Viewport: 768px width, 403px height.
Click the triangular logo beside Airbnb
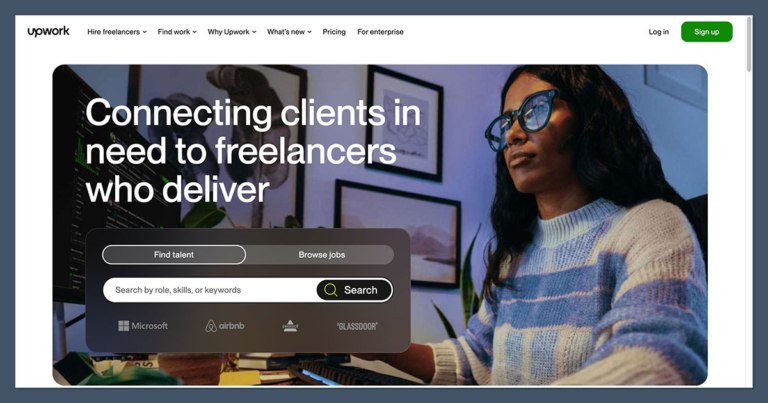click(290, 326)
